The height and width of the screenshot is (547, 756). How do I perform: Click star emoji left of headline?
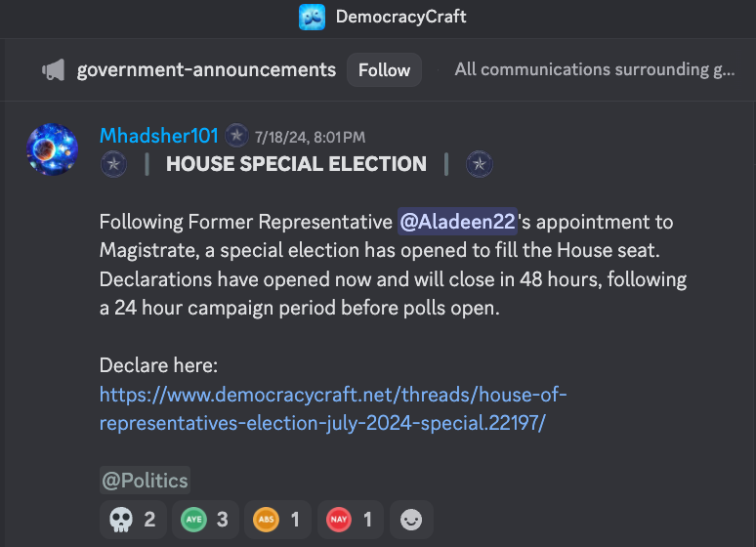point(113,164)
